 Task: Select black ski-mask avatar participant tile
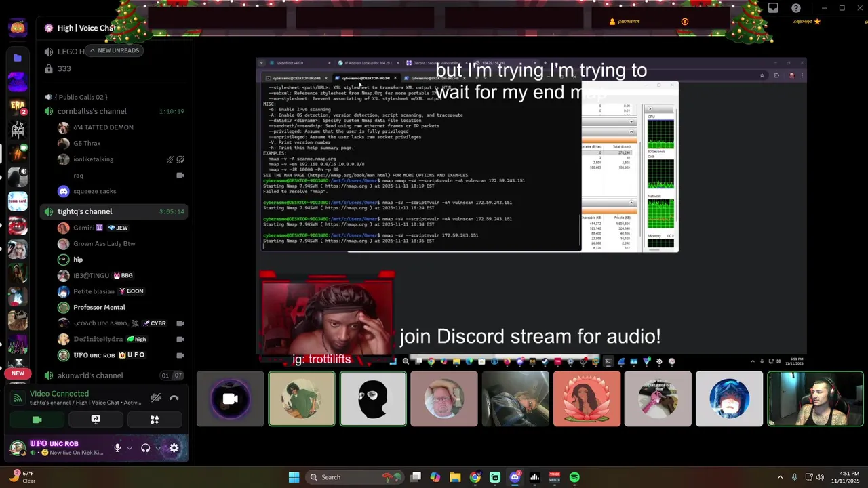pos(373,399)
